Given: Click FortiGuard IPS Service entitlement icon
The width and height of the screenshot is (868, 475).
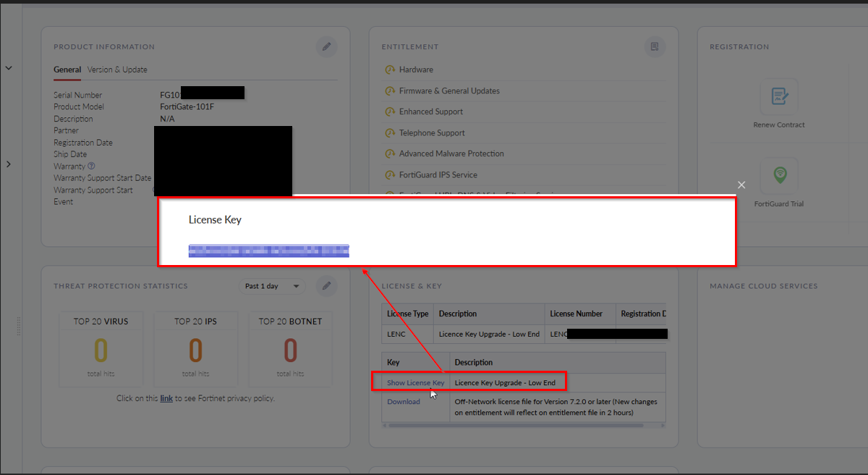Looking at the screenshot, I should point(389,175).
